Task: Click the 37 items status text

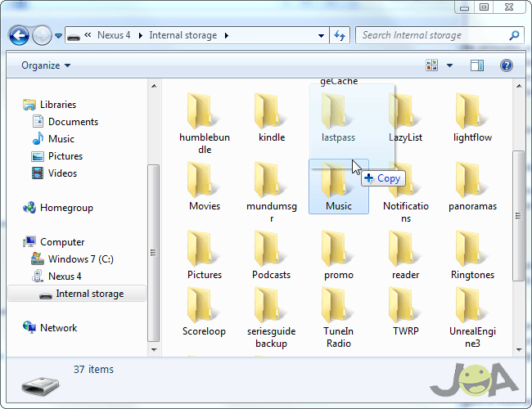Action: [93, 369]
